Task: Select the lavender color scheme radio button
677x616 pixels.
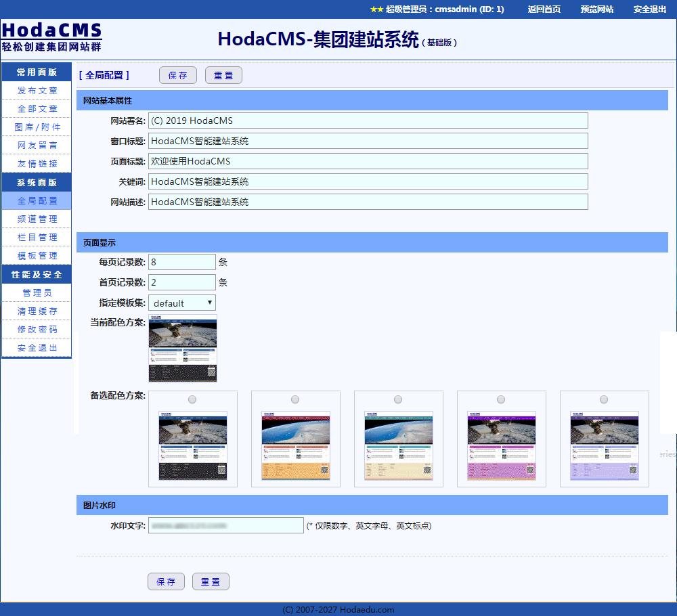Action: 604,400
